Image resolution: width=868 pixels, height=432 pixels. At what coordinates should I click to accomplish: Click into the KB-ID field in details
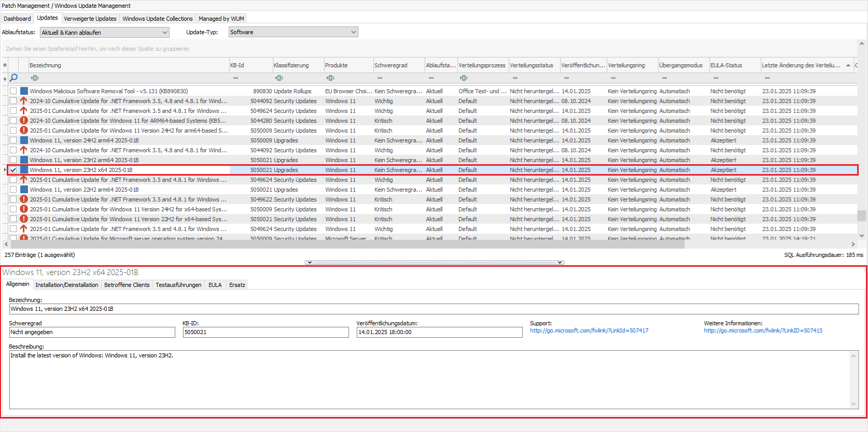[x=265, y=333]
